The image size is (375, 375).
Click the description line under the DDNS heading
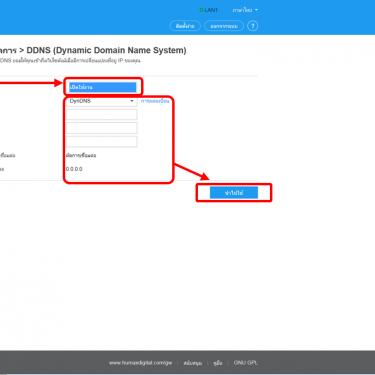coord(70,61)
